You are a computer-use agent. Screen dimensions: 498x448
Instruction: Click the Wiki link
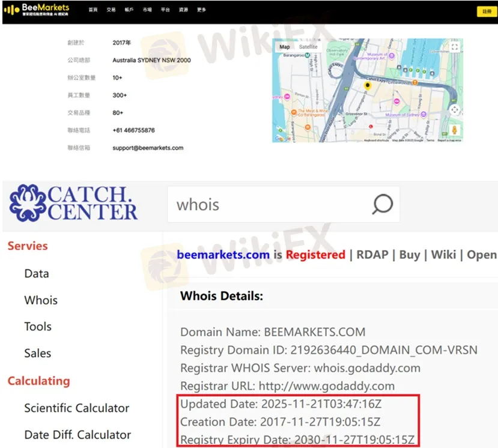(x=443, y=255)
